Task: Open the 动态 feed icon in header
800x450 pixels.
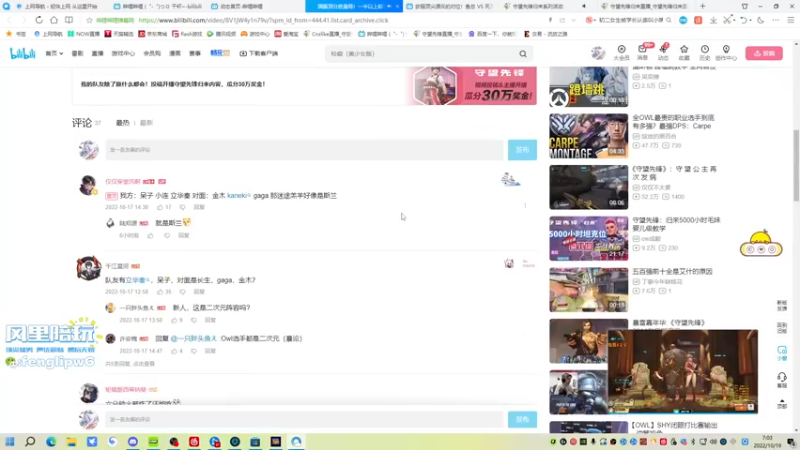Action: point(663,53)
